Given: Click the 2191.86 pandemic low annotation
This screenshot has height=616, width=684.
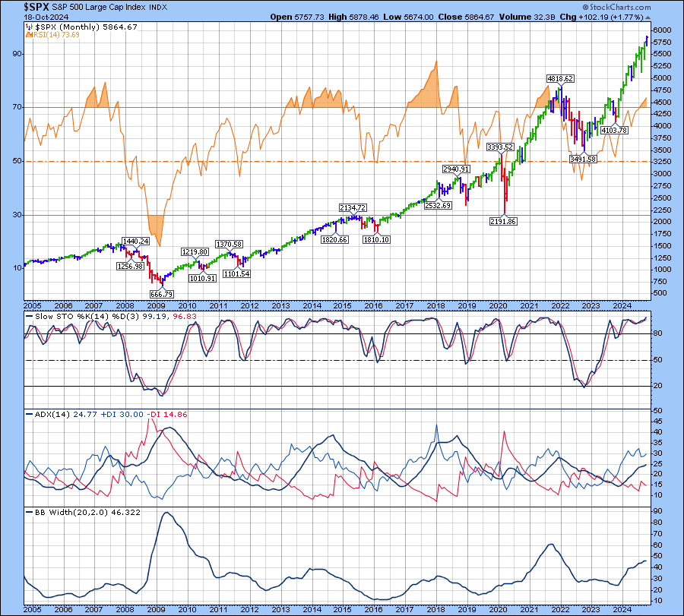Looking at the screenshot, I should (x=502, y=221).
